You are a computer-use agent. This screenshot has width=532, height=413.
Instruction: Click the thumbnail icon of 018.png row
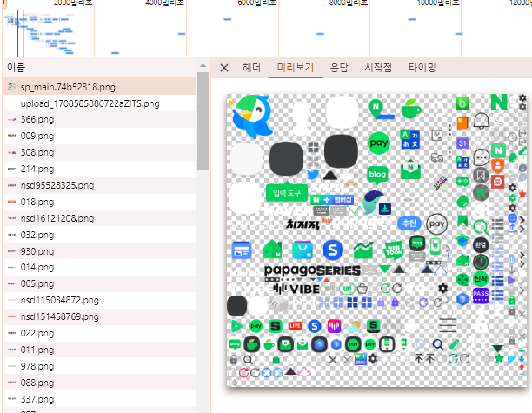[11, 202]
